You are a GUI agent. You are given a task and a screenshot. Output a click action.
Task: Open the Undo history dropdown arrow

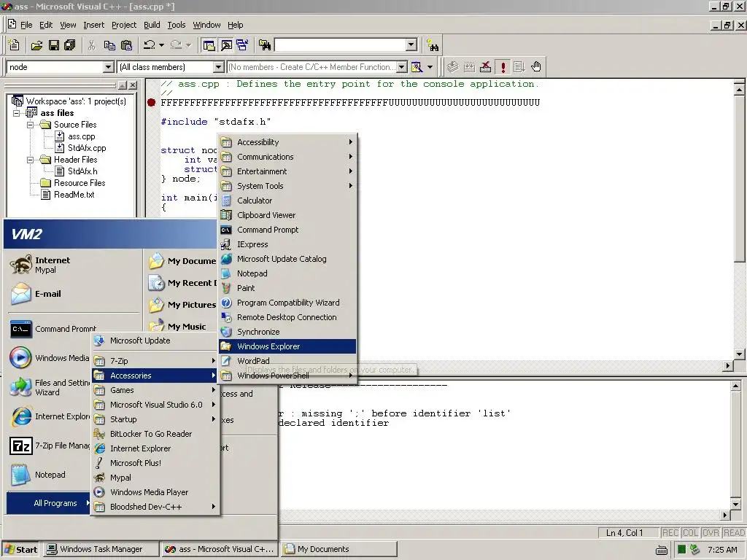[161, 45]
